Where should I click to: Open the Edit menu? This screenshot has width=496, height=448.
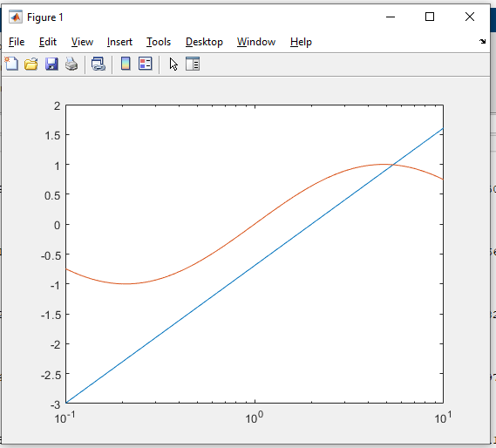click(48, 42)
